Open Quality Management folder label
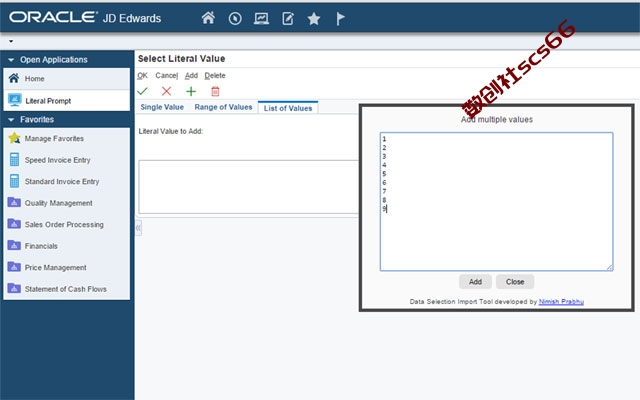The width and height of the screenshot is (640, 400). point(58,203)
